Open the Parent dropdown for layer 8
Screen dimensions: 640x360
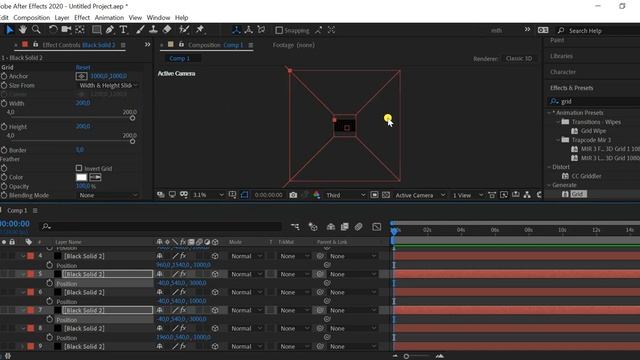tap(353, 329)
